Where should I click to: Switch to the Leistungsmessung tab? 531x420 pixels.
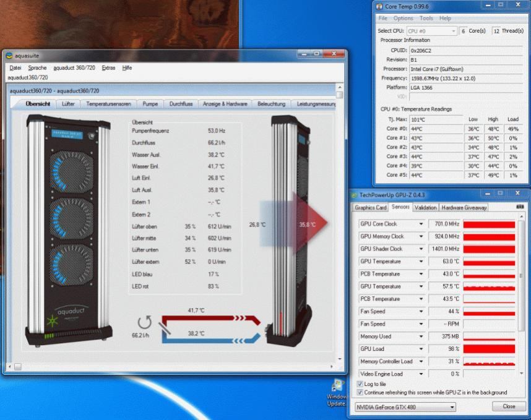pos(315,104)
